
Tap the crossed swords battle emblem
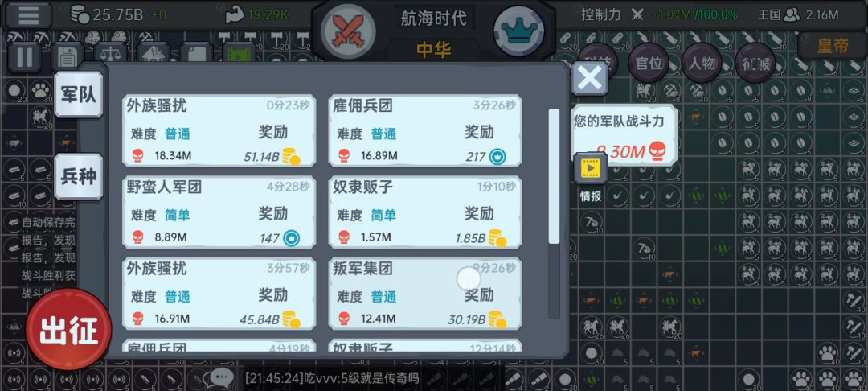pos(348,31)
